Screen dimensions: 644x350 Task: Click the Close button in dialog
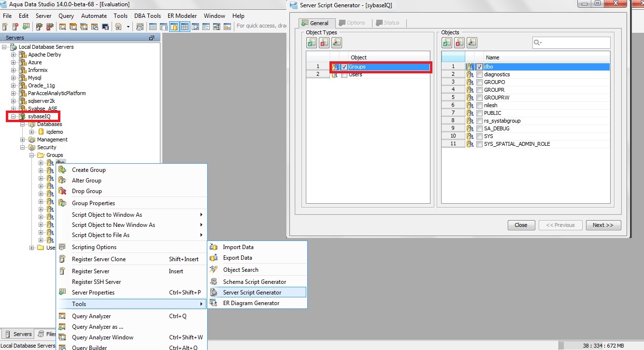click(521, 225)
